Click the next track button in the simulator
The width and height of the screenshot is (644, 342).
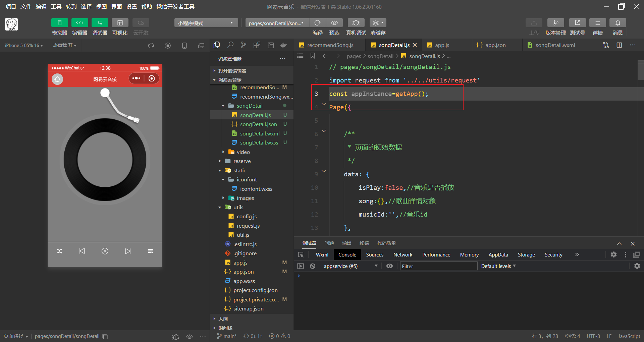click(x=127, y=251)
